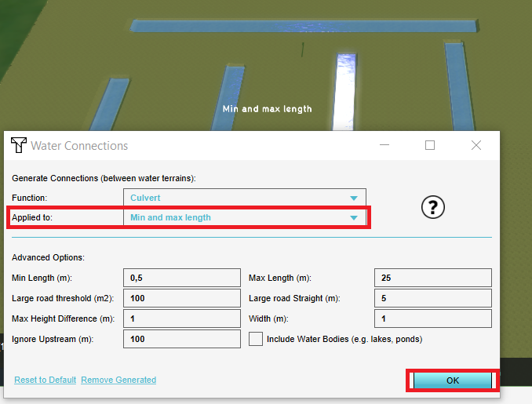Click the Large road threshold field
The image size is (532, 404).
pyautogui.click(x=181, y=298)
